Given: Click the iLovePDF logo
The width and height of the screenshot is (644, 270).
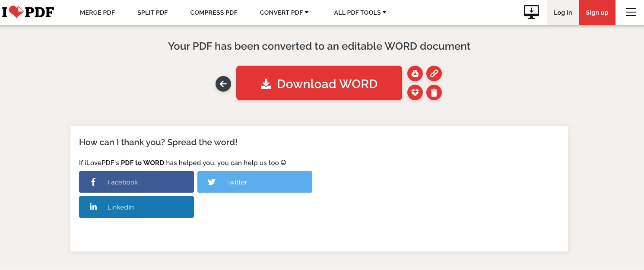Looking at the screenshot, I should [28, 12].
